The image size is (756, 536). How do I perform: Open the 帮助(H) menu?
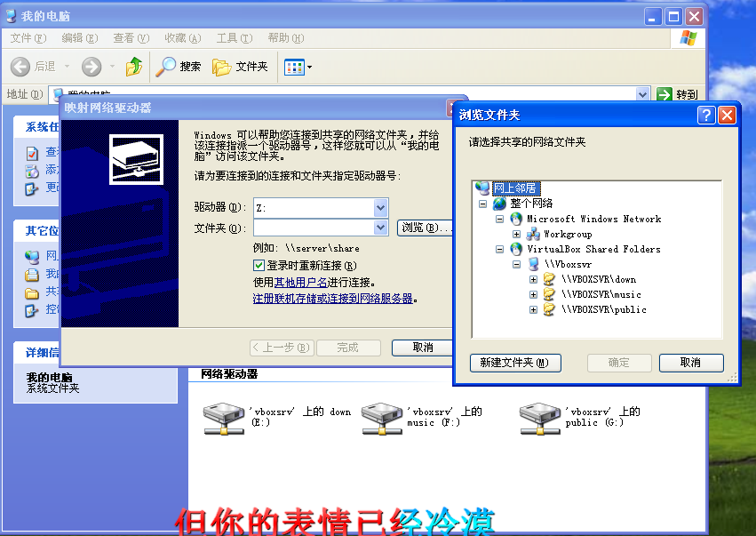286,38
